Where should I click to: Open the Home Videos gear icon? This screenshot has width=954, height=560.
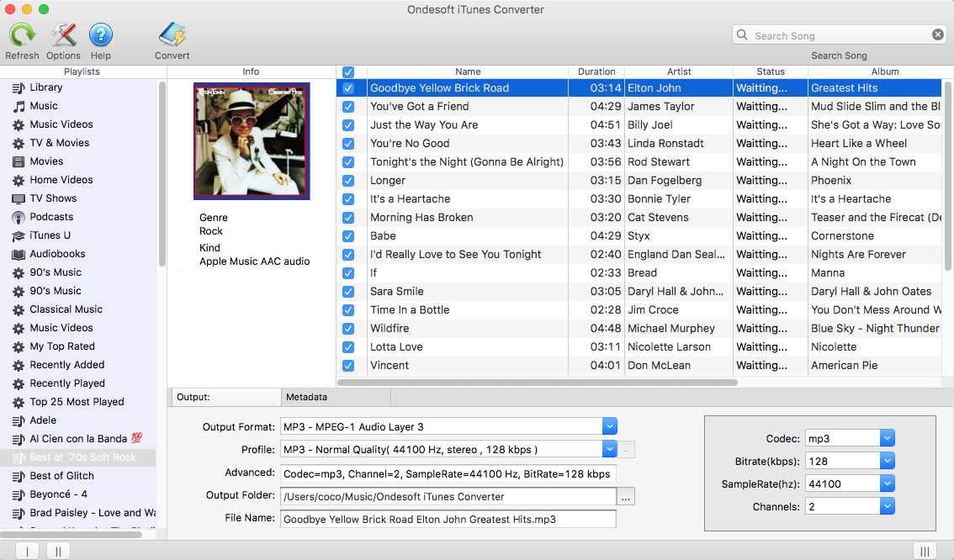point(19,181)
